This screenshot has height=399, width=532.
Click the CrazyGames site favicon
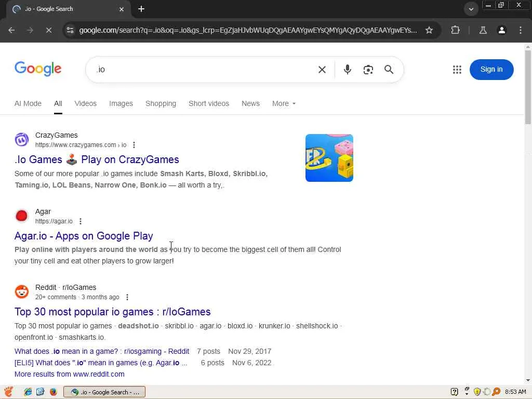22,139
